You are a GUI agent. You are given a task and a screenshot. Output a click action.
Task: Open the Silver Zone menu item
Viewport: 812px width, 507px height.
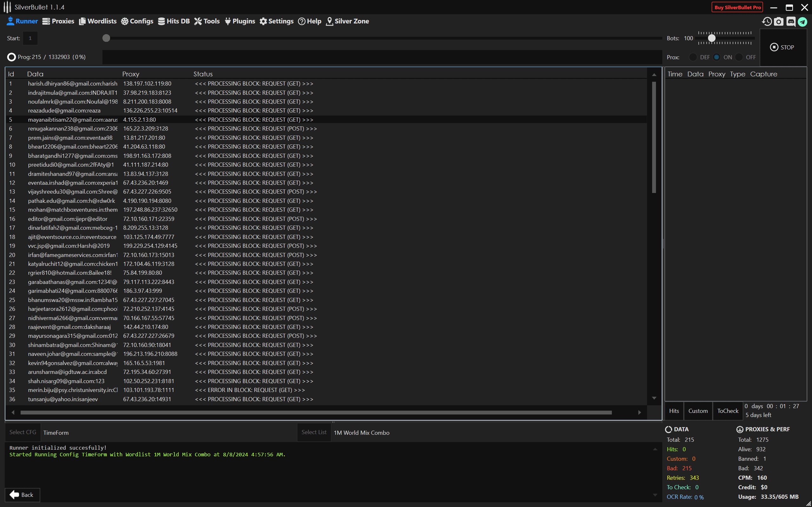(347, 21)
